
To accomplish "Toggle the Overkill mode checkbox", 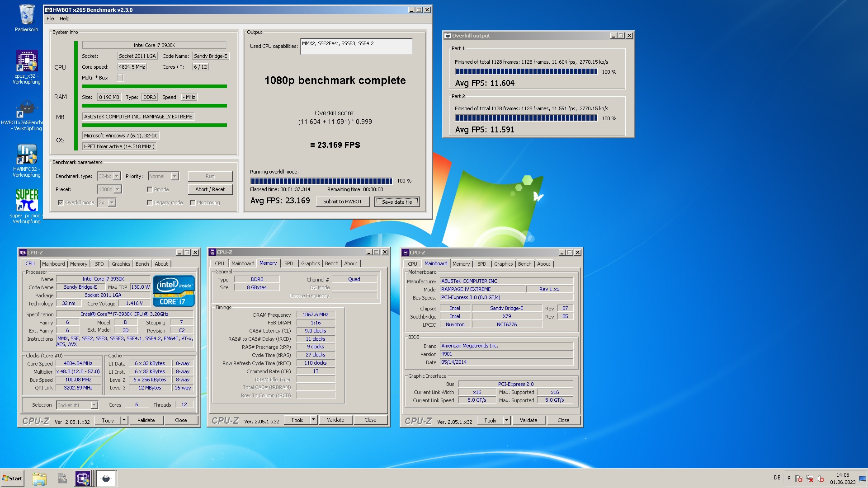I will coord(61,202).
